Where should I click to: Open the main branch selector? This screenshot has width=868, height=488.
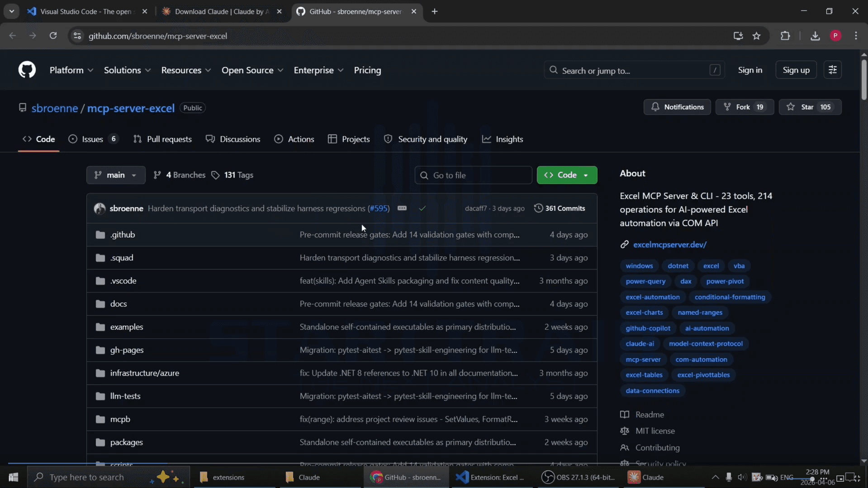pyautogui.click(x=116, y=175)
